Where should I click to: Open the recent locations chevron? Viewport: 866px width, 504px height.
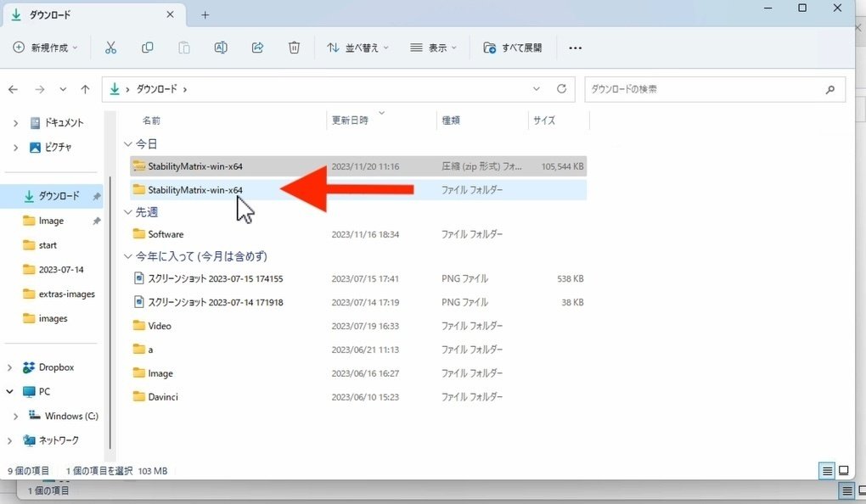pos(63,89)
